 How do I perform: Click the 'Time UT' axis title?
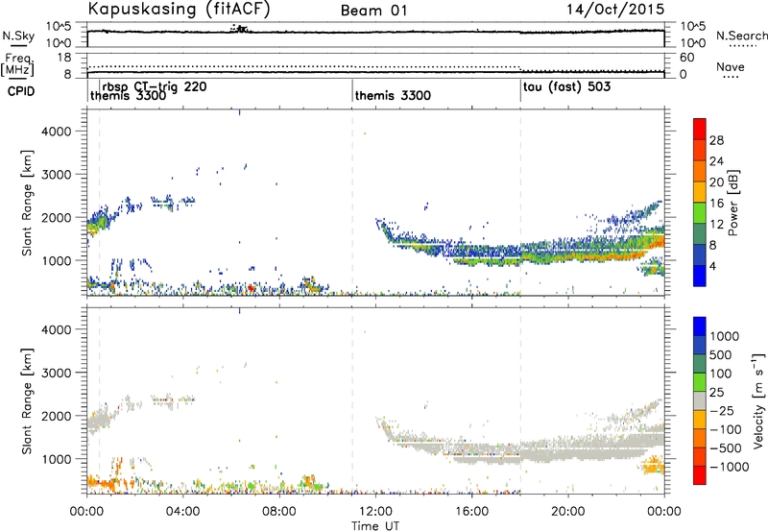tap(375, 526)
